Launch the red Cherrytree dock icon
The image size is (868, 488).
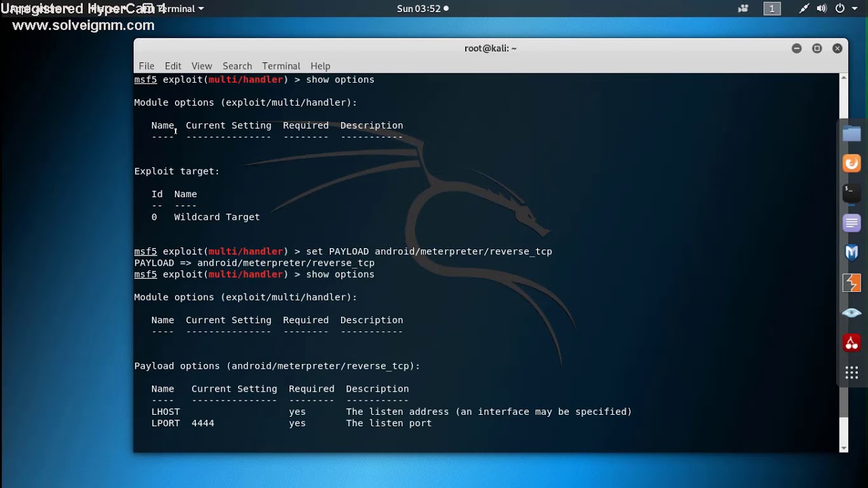click(x=852, y=343)
